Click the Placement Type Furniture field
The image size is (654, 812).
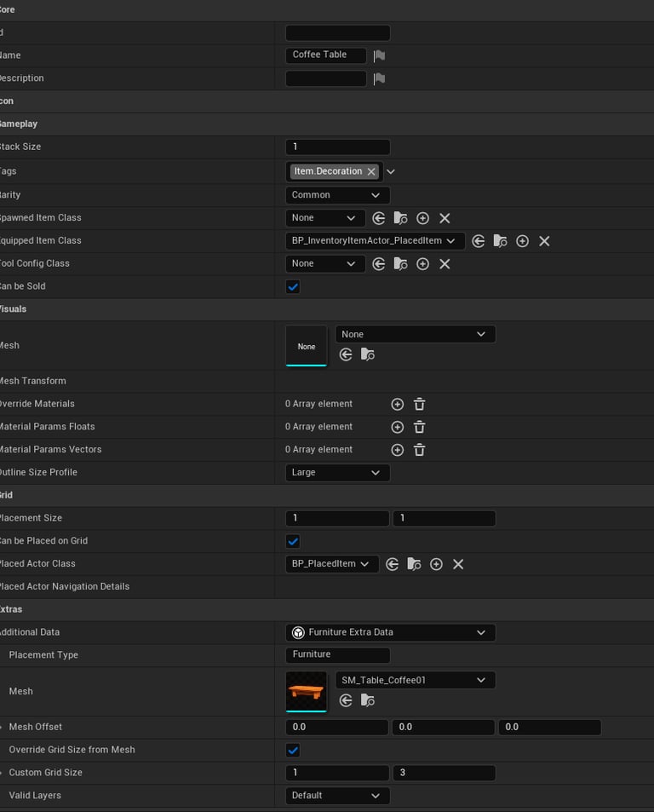pyautogui.click(x=337, y=654)
